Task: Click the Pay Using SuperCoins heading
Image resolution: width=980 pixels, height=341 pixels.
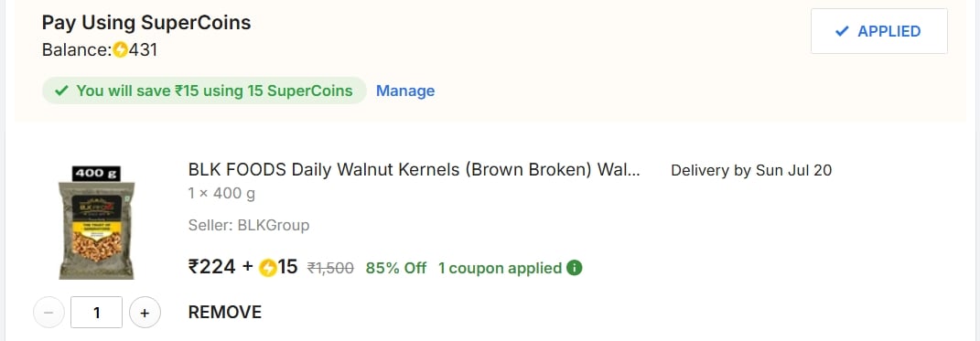Action: 146,23
